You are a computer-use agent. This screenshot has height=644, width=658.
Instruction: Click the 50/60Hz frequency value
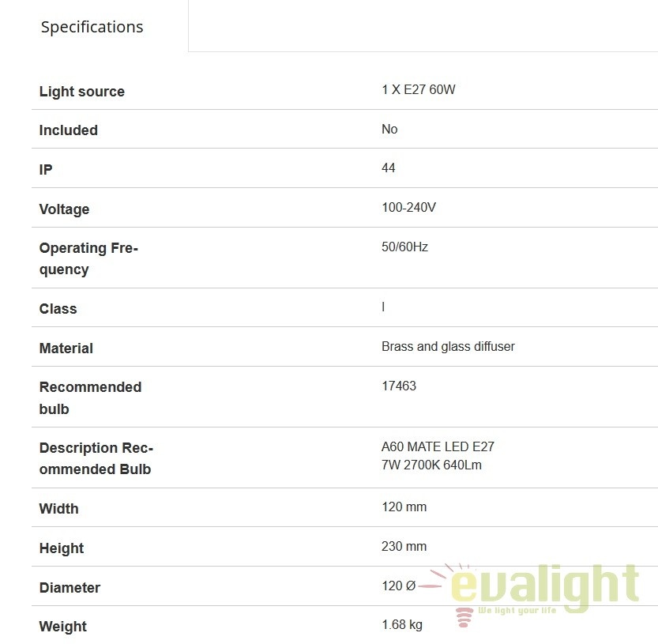click(404, 247)
